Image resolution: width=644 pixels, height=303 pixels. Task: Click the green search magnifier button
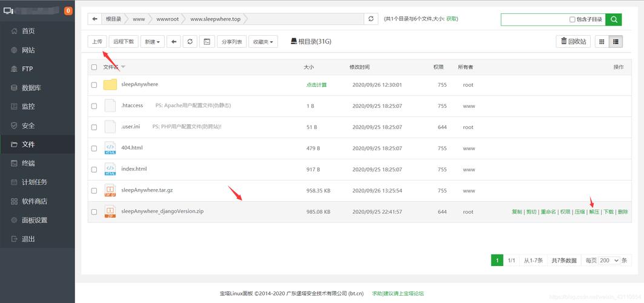tap(614, 19)
